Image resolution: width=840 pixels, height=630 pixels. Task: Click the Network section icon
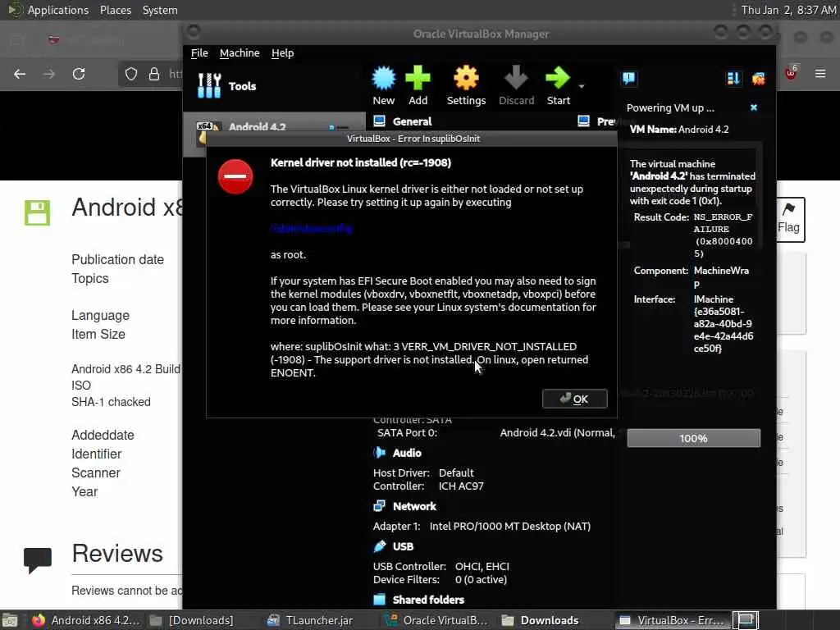[379, 506]
